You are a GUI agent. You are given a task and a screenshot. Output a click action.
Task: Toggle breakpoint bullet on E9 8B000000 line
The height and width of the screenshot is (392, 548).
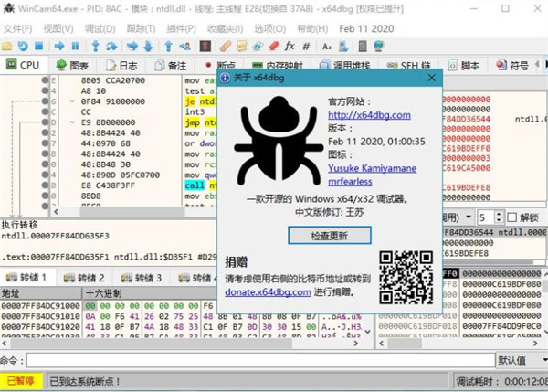tap(45, 122)
